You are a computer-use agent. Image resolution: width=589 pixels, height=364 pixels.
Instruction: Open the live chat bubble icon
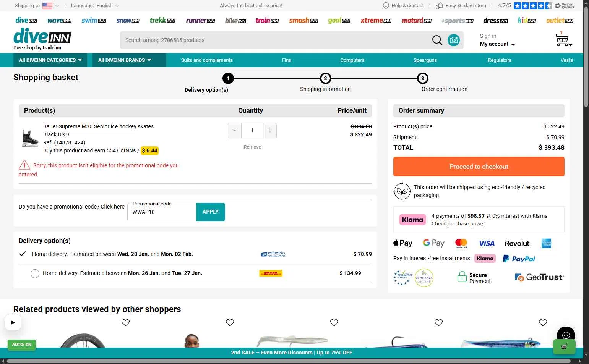click(566, 336)
